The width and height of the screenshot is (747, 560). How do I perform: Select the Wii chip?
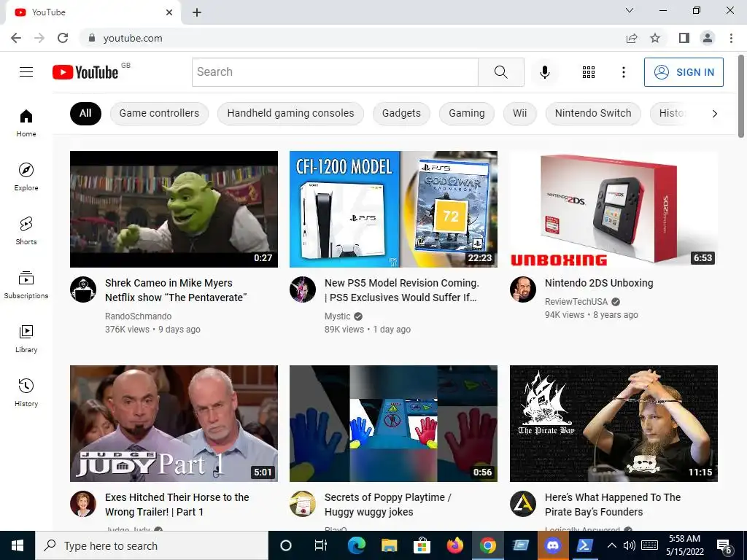pos(519,113)
